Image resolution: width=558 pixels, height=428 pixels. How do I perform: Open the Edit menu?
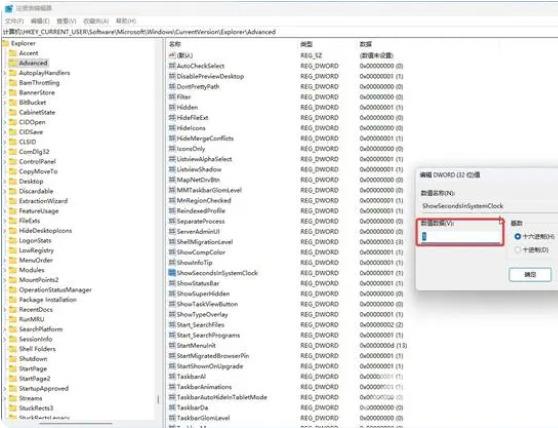(x=40, y=21)
